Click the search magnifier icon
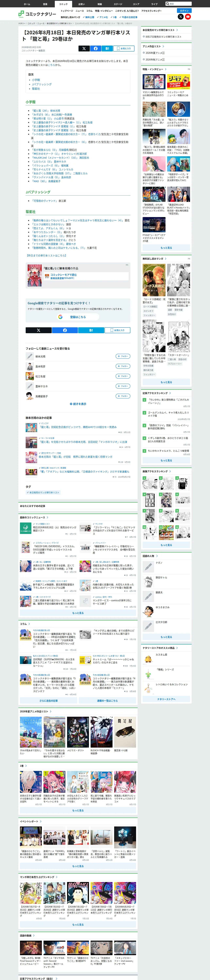210x980 pixels. (x=167, y=4)
